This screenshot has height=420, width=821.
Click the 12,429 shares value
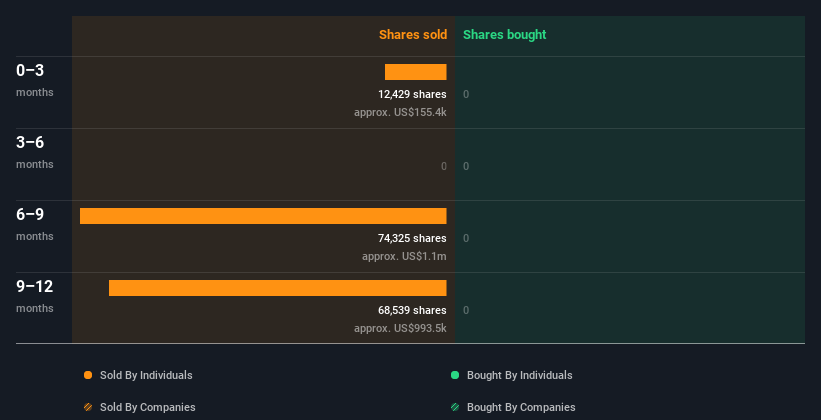click(x=405, y=94)
